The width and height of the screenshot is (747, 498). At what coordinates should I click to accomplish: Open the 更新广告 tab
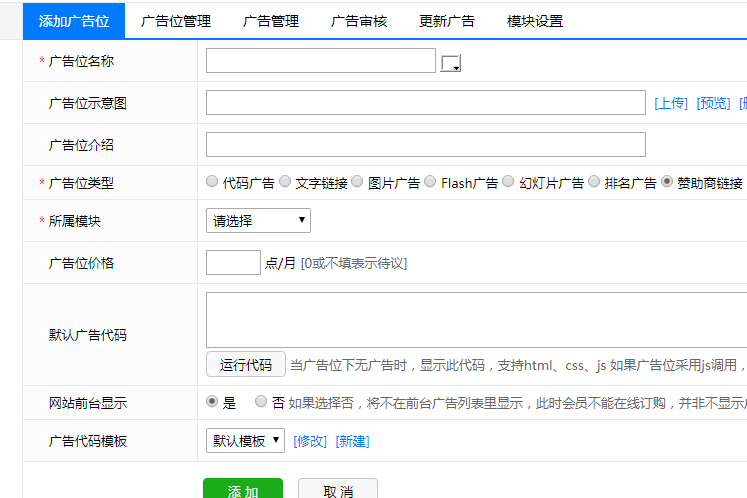click(447, 21)
